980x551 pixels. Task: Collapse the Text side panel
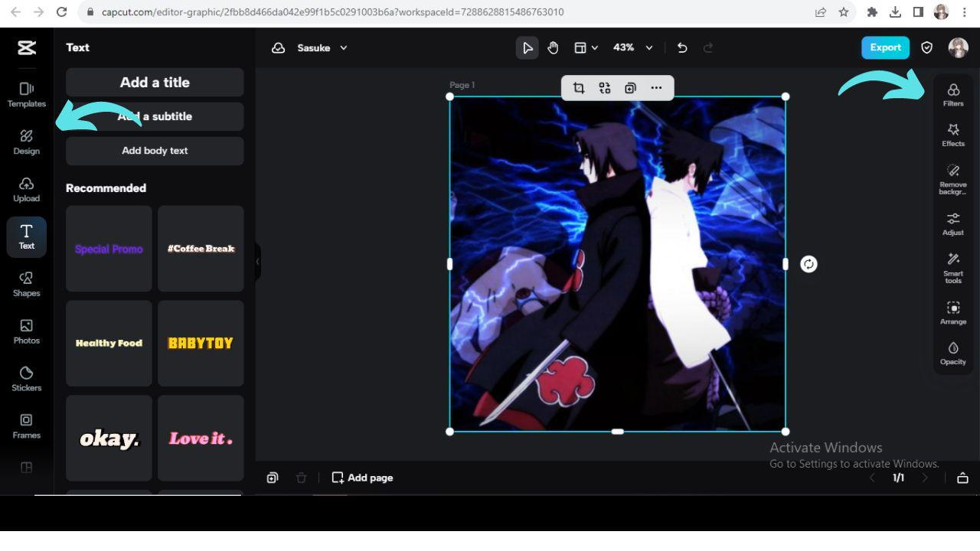click(258, 262)
